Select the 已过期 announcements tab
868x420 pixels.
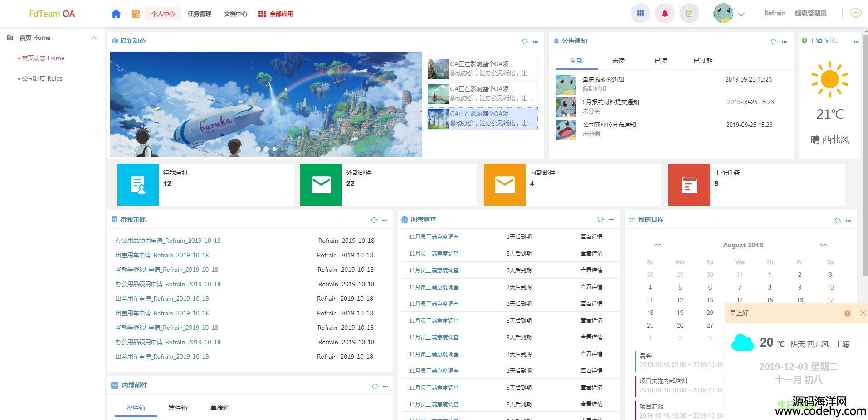(703, 61)
